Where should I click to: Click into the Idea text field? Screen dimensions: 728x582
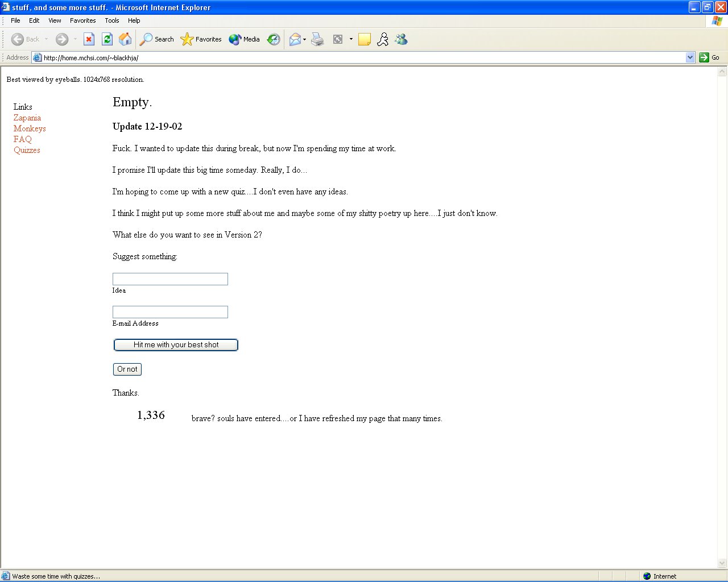170,279
